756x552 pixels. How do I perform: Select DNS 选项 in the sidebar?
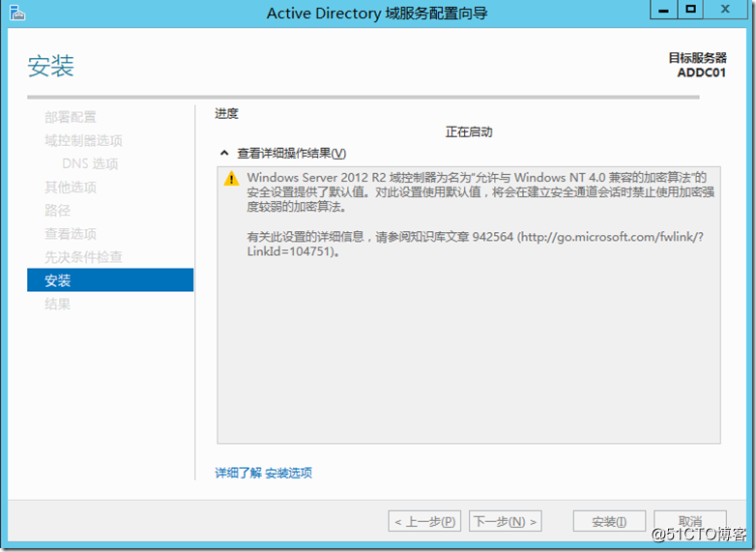[x=90, y=164]
